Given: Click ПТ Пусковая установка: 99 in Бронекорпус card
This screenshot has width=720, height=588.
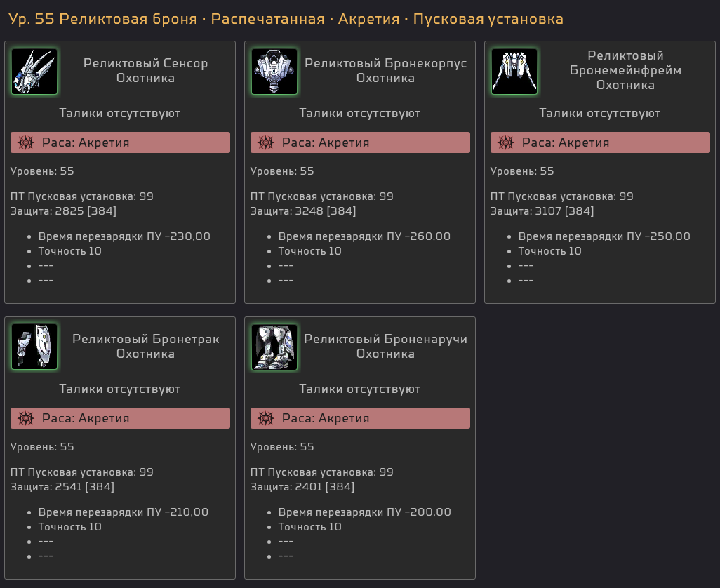Looking at the screenshot, I should tap(322, 196).
